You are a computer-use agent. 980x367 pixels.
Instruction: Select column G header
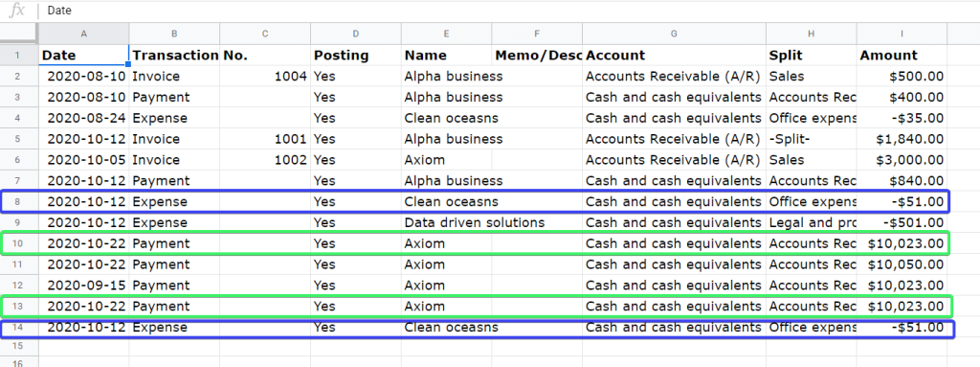[x=674, y=34]
